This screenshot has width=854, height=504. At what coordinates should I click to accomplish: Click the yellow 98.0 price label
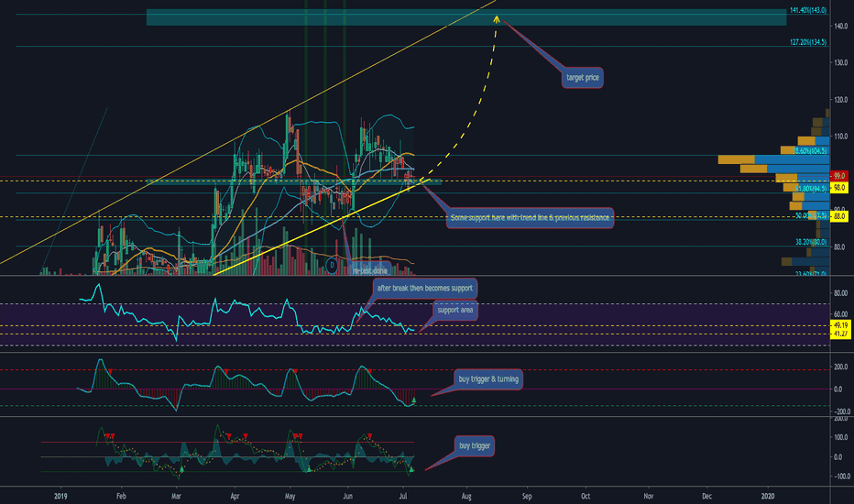[838, 188]
